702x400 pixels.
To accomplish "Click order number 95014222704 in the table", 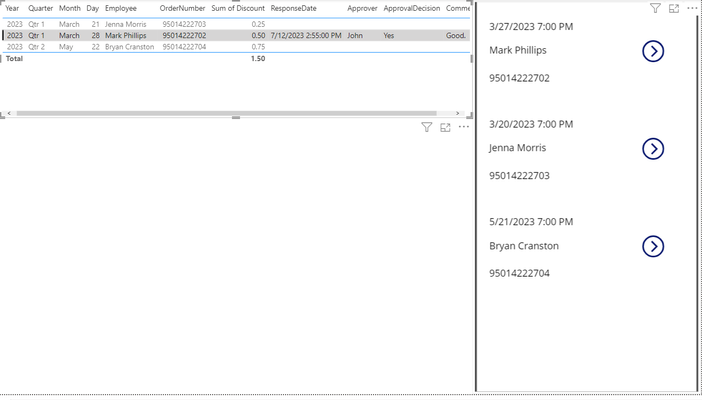I will pos(184,47).
